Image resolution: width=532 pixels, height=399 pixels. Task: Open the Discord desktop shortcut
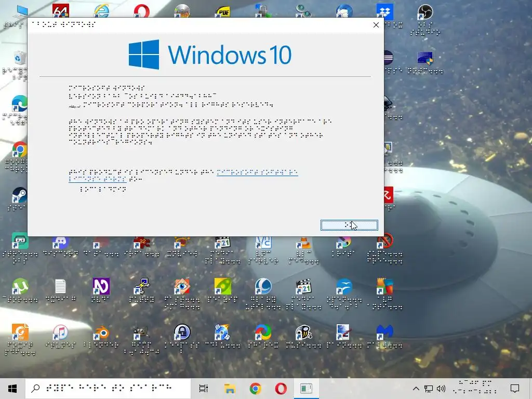[x=61, y=242]
